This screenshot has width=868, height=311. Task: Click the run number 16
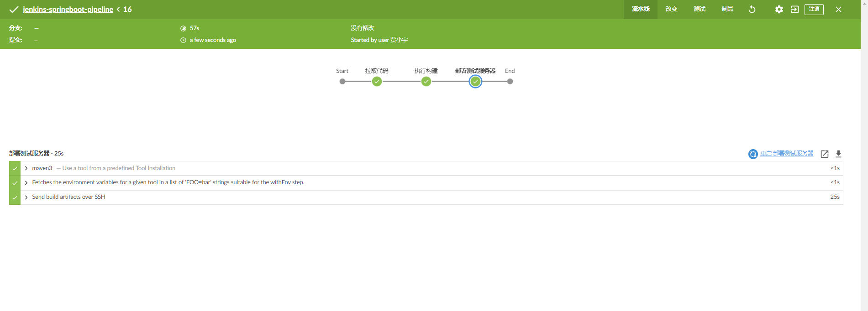pos(127,9)
